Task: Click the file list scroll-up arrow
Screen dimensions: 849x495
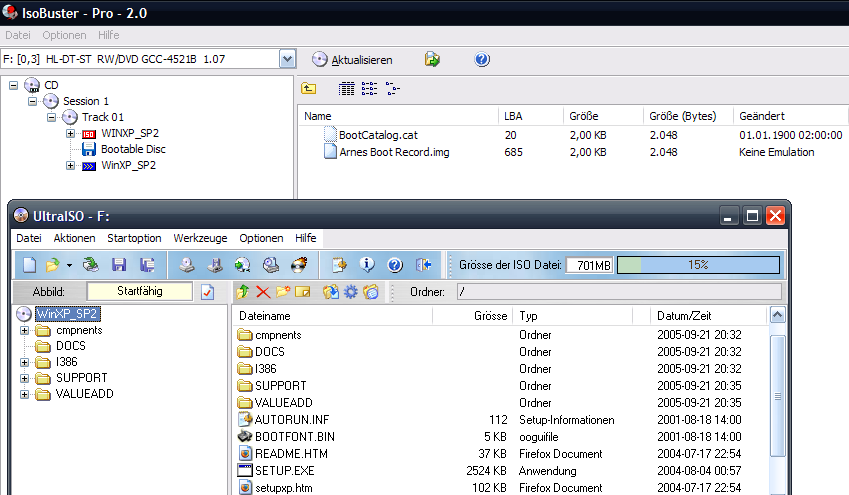Action: [x=778, y=315]
